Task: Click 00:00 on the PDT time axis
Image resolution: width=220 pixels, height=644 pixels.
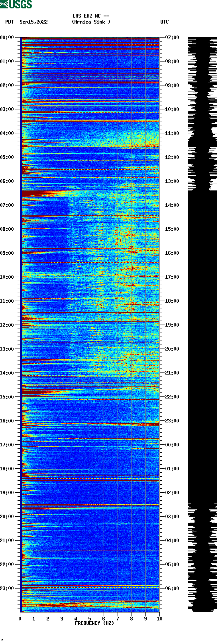Action: click(x=7, y=38)
